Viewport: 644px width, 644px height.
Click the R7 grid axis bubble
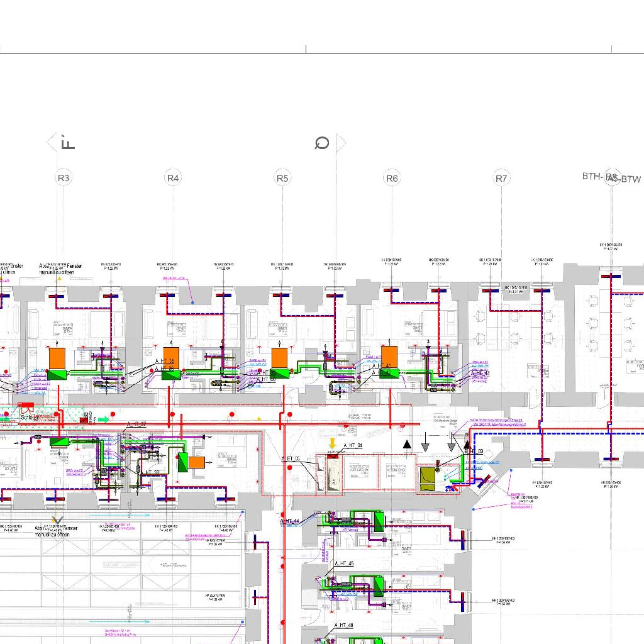(501, 178)
